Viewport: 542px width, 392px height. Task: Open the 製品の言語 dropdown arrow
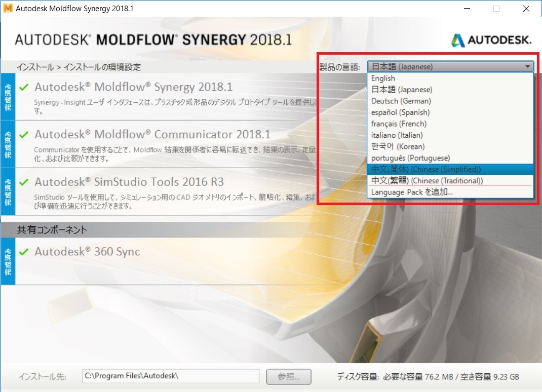[x=527, y=66]
